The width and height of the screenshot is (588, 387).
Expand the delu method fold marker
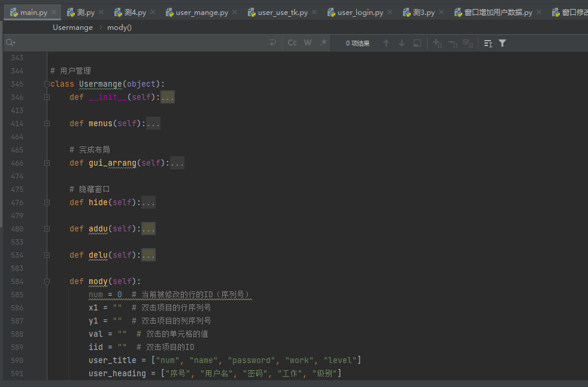point(47,255)
